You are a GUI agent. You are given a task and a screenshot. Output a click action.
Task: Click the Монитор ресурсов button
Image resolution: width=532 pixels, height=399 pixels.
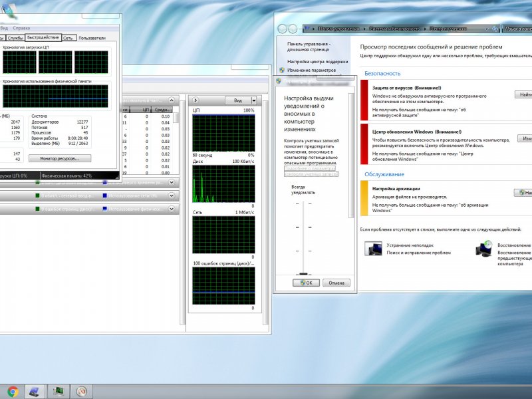[x=60, y=158]
